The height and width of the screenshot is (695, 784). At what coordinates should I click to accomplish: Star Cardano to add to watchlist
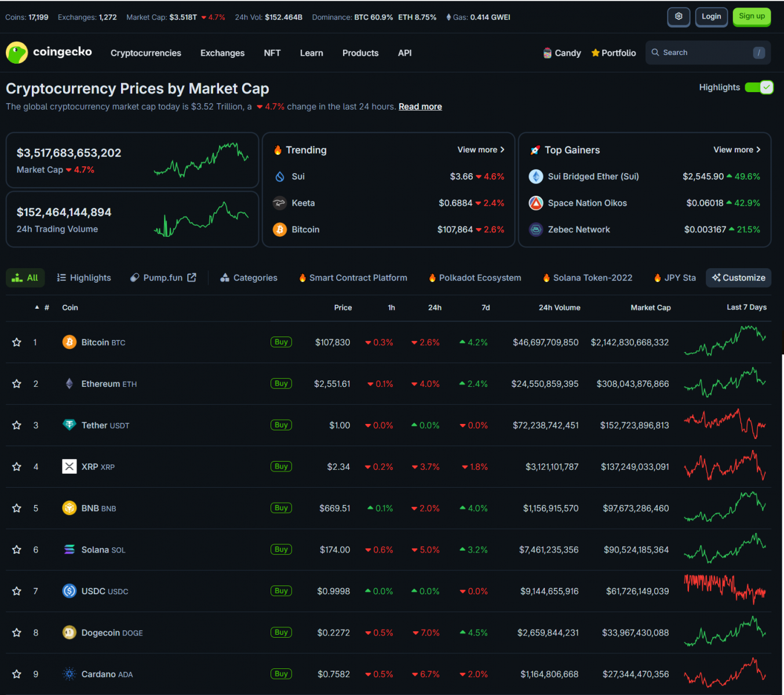[17, 674]
